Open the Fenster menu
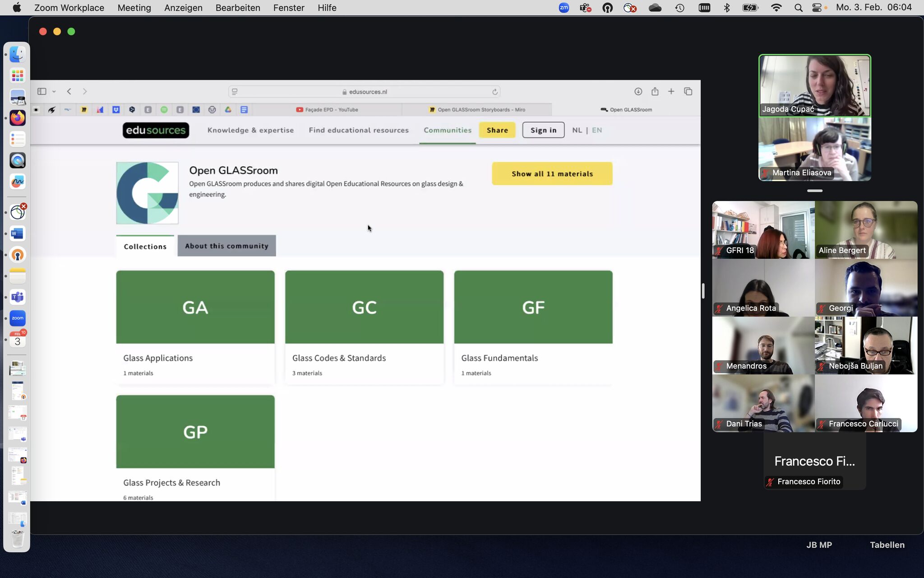The height and width of the screenshot is (578, 924). (289, 8)
